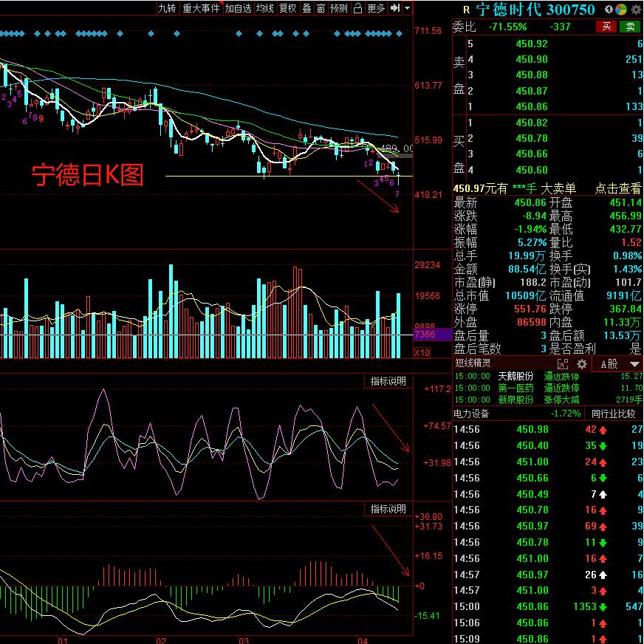Click the 叠 overlay button
Screen dimensions: 644x644
(306, 8)
